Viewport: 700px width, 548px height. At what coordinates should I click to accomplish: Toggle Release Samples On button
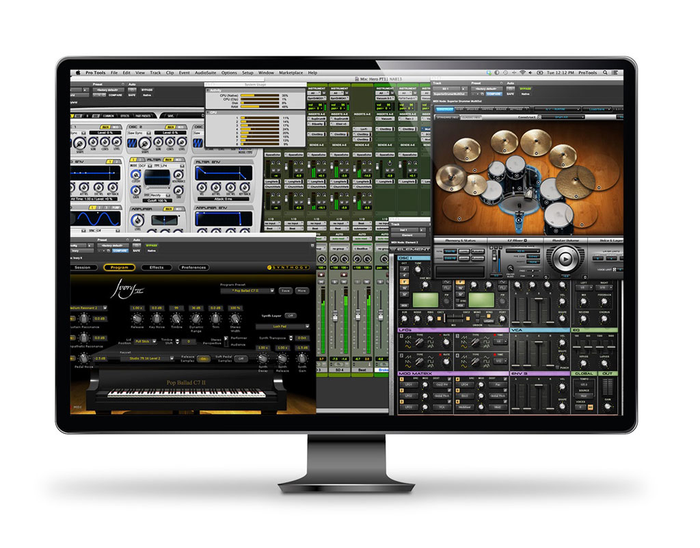point(203,358)
